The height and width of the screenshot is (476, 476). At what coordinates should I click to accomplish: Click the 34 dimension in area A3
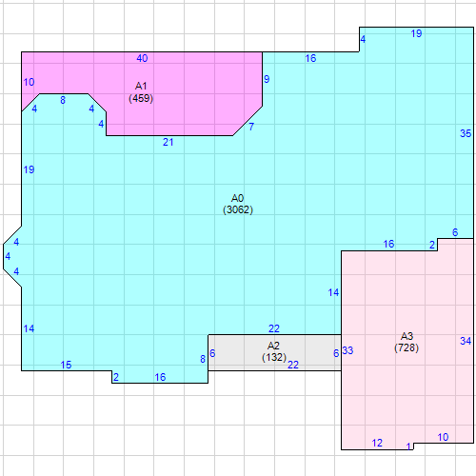click(466, 341)
